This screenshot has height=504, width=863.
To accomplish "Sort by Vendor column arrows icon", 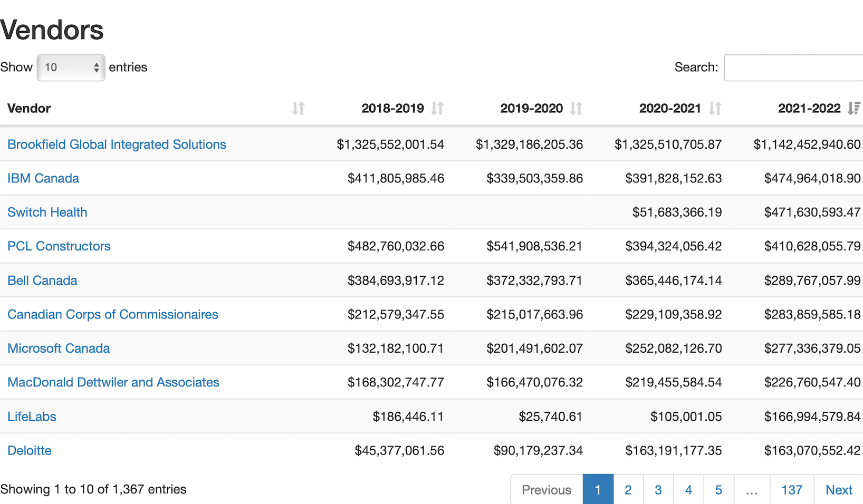I will 298,108.
